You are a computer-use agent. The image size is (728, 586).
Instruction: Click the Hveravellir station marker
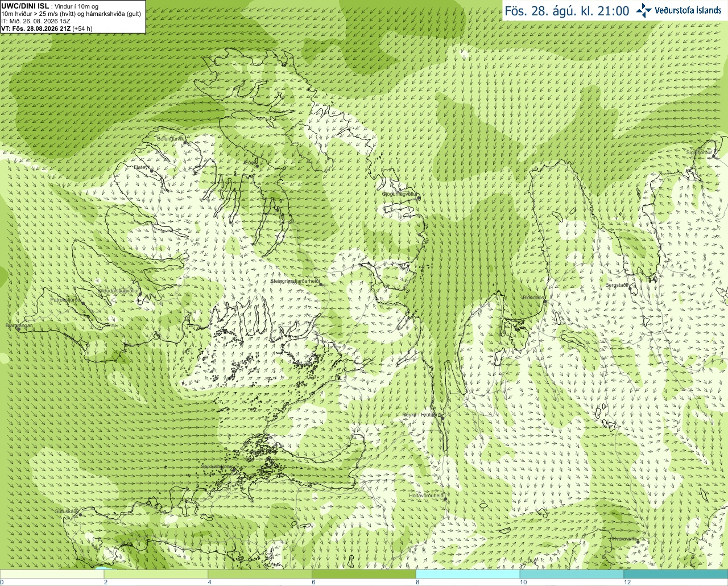tap(639, 542)
